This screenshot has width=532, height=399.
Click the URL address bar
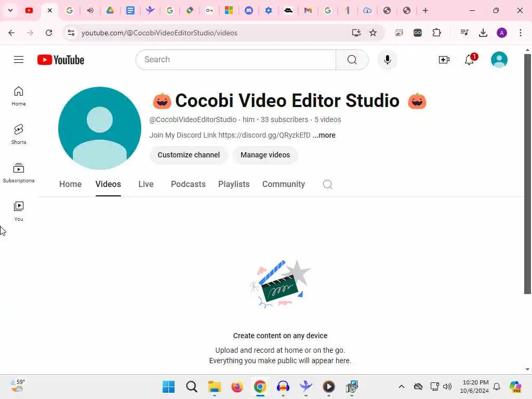[x=159, y=33]
